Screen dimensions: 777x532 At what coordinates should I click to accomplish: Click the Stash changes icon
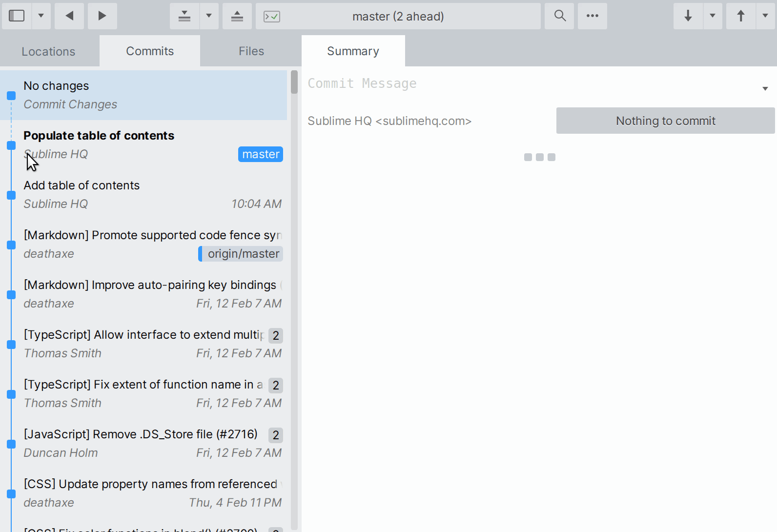184,16
